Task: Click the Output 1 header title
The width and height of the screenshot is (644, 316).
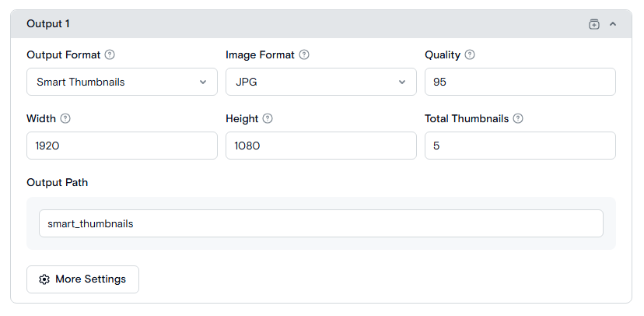Action: pyautogui.click(x=48, y=24)
